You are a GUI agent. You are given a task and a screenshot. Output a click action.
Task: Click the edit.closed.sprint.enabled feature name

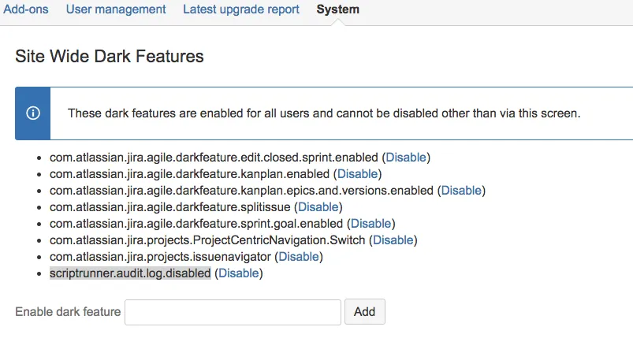[214, 158]
